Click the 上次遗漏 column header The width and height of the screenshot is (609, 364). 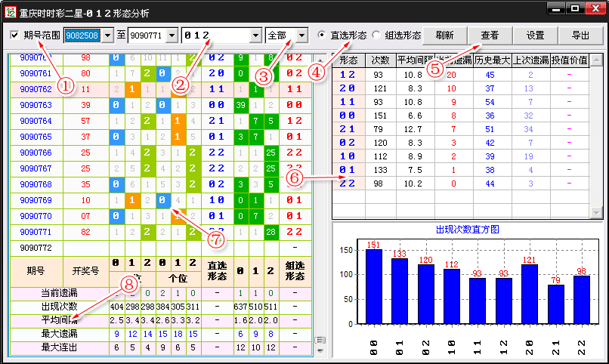[530, 60]
